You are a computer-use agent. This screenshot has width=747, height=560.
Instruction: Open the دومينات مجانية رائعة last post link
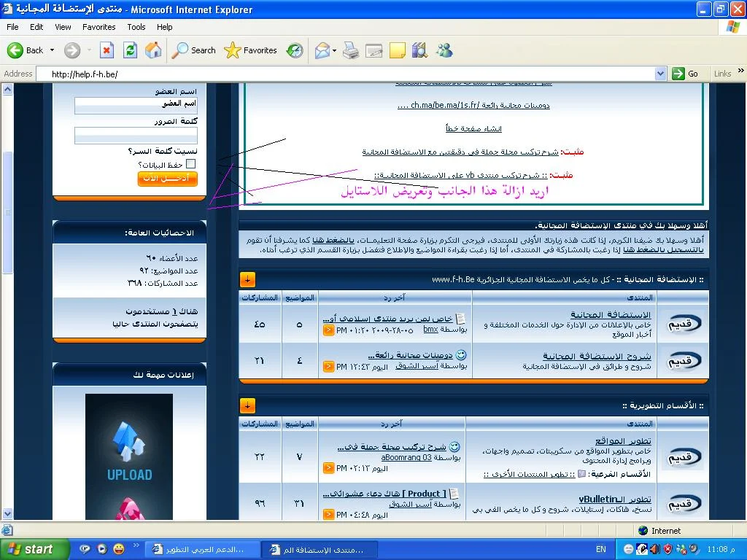tap(411, 355)
